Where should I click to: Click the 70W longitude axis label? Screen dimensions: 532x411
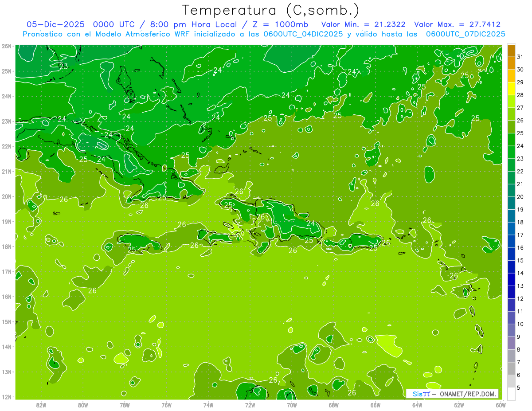(x=292, y=405)
